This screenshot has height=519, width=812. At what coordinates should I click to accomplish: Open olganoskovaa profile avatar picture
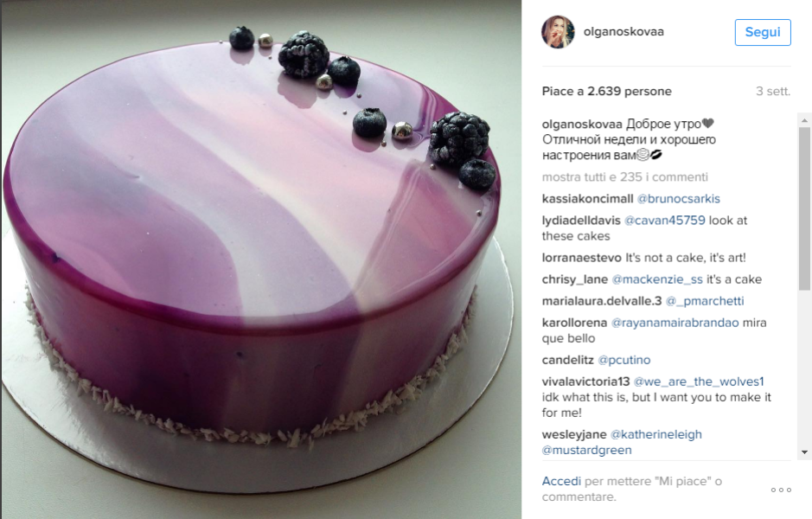tap(558, 32)
